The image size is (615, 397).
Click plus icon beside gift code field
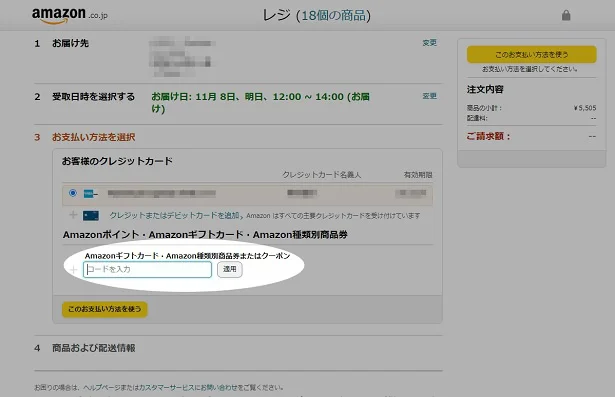click(x=73, y=270)
